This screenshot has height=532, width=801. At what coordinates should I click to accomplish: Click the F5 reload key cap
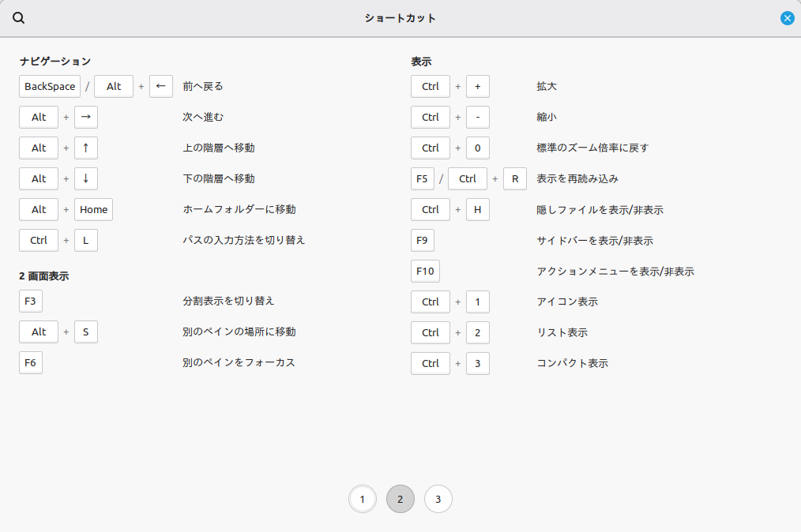pyautogui.click(x=423, y=178)
